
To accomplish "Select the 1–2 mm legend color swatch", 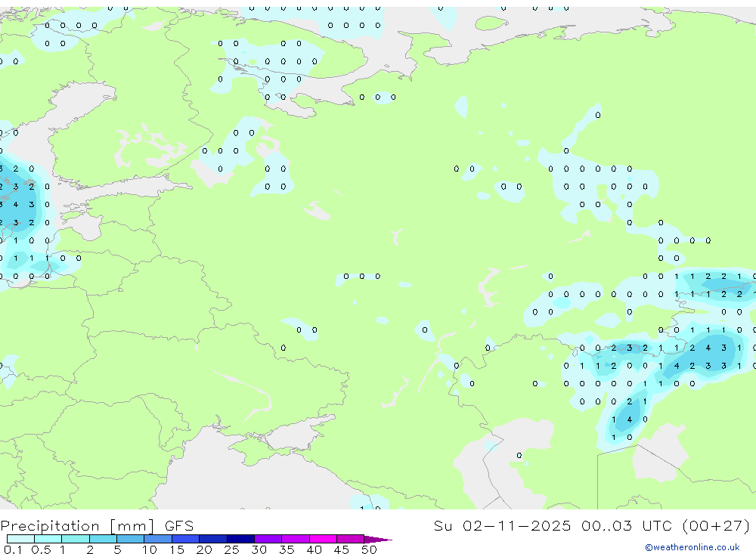I will click(x=75, y=539).
